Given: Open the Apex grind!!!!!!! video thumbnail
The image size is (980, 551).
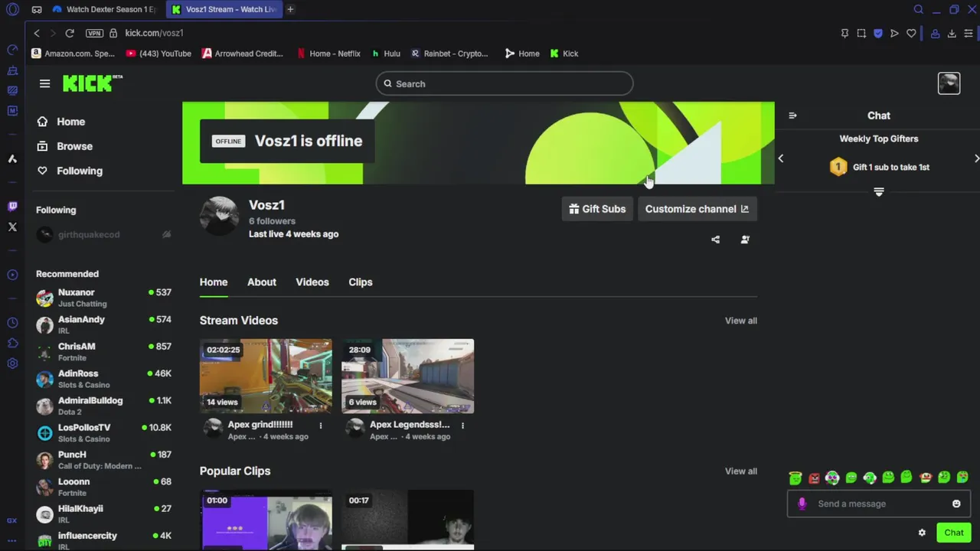Looking at the screenshot, I should coord(266,376).
